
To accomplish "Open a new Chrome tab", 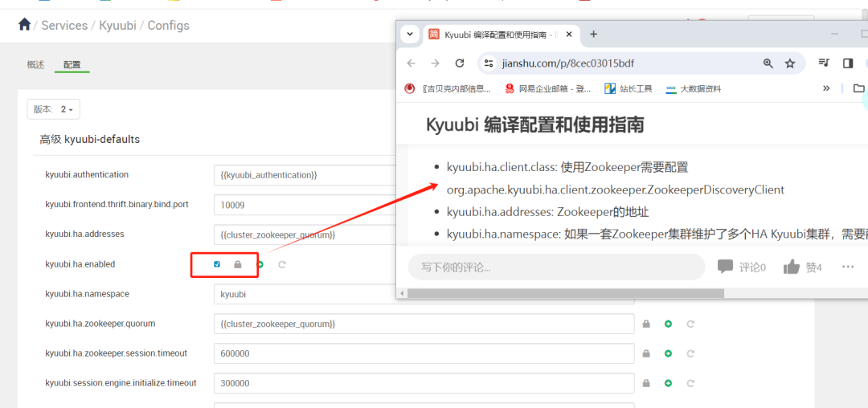I will (593, 35).
